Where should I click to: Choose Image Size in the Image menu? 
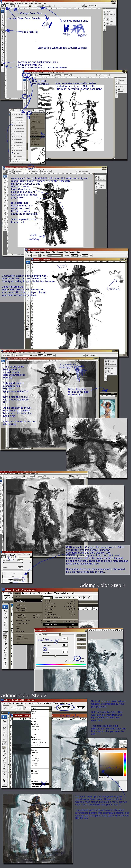click(x=28, y=615)
